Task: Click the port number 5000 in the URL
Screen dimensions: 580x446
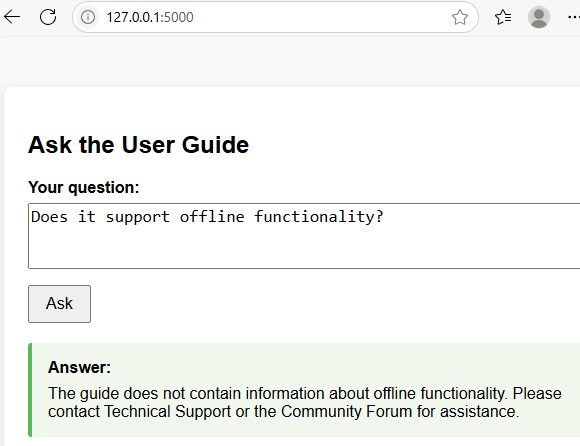Action: [x=179, y=17]
